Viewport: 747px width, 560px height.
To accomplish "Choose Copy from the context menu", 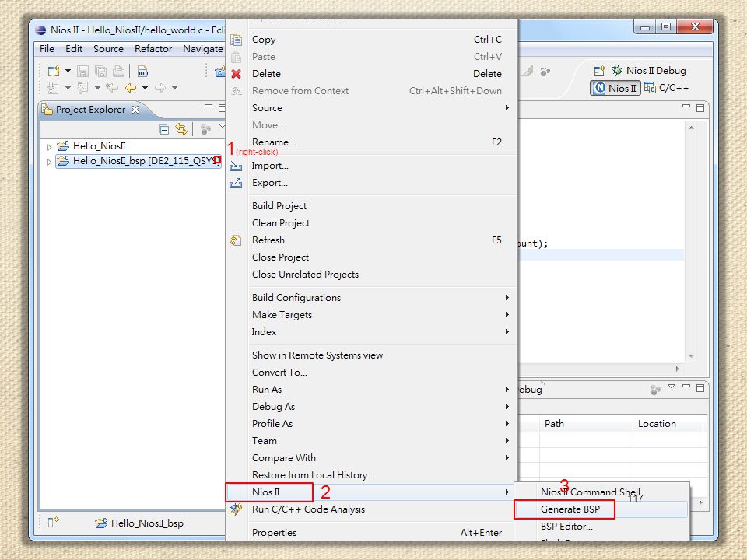I will (x=372, y=40).
